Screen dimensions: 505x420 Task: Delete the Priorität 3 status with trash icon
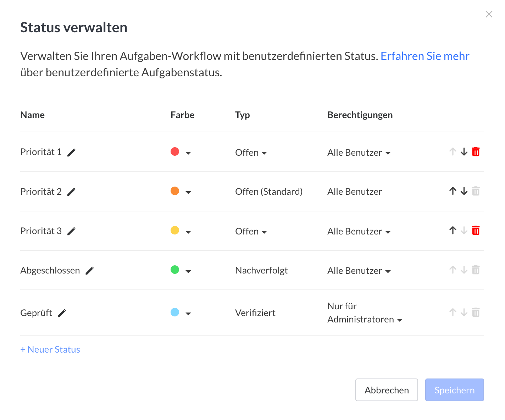476,231
